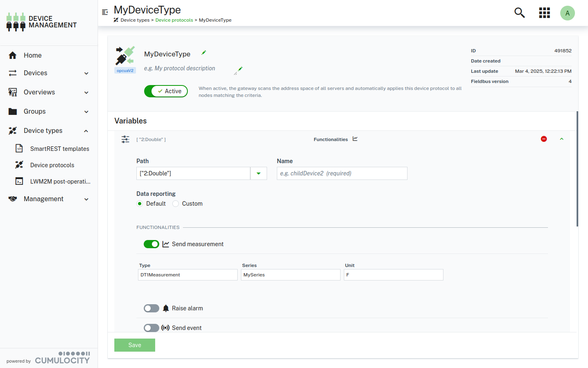Remove variable with red minus icon

pyautogui.click(x=543, y=139)
